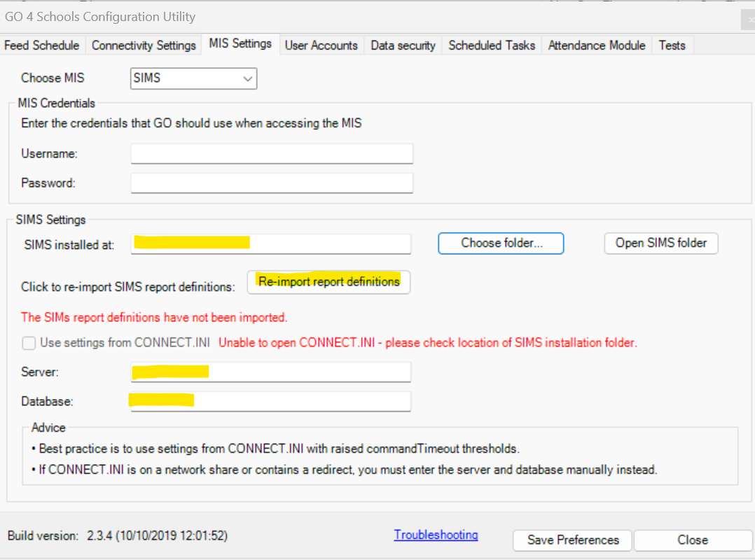755x560 pixels.
Task: Click the Open SIMS folder button
Action: tap(661, 244)
